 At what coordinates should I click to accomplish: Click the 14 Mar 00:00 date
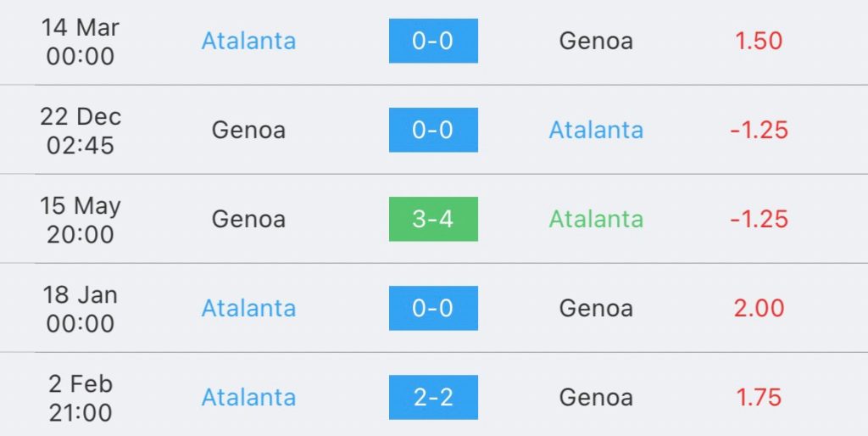(81, 42)
